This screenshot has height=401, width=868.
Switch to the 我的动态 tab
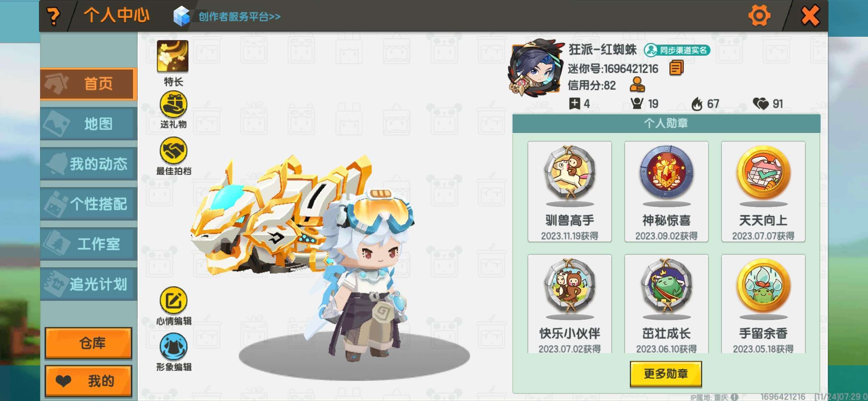[89, 164]
